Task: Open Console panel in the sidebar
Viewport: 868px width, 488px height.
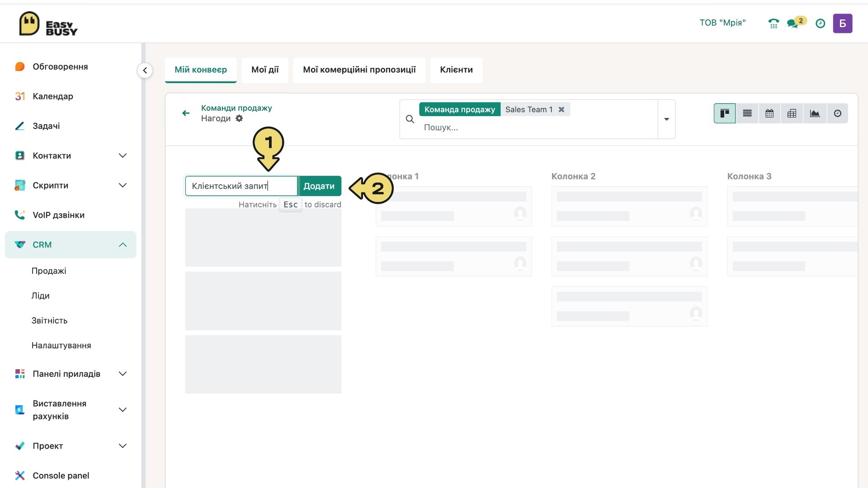Action: 61,475
